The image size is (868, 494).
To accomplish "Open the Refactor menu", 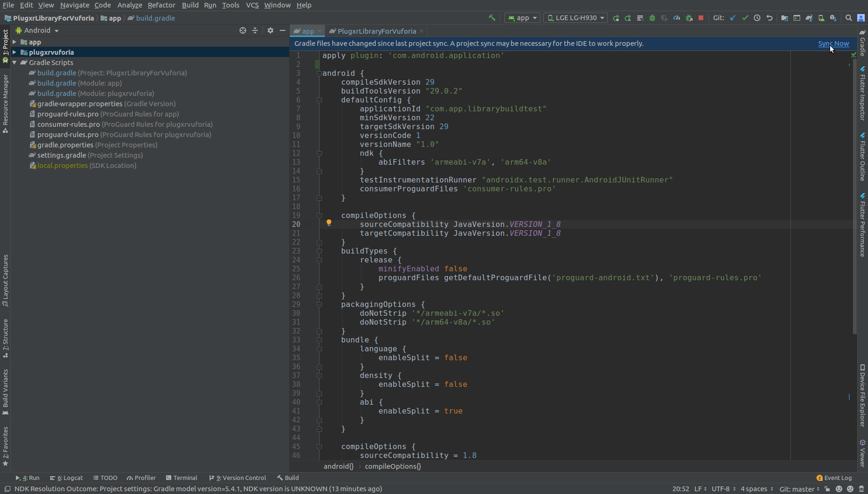I will [161, 5].
